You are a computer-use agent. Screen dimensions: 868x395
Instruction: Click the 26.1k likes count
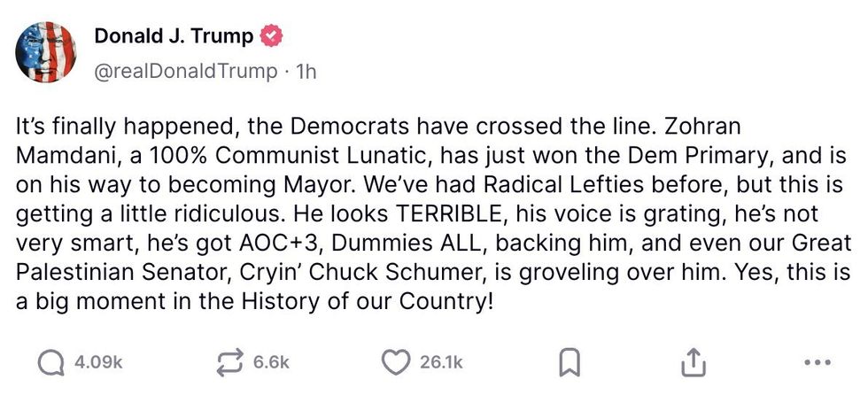pyautogui.click(x=441, y=362)
